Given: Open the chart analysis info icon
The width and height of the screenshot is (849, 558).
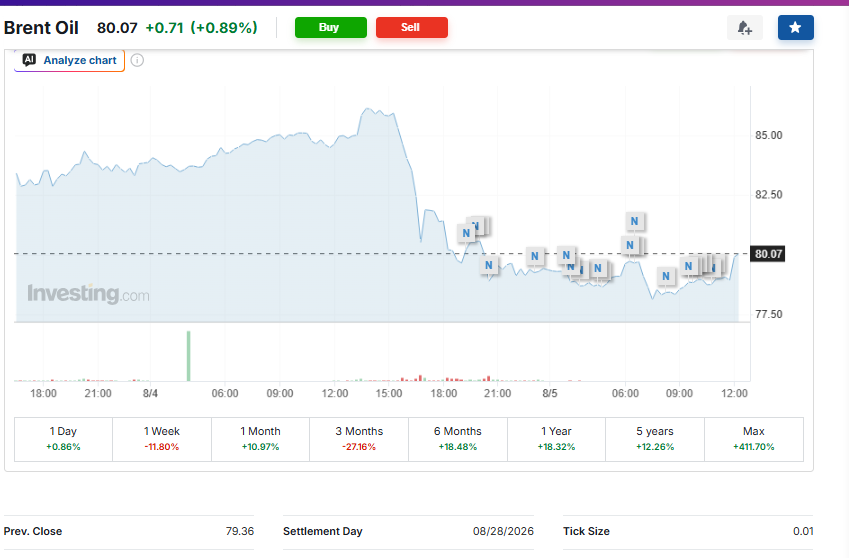Looking at the screenshot, I should tap(138, 60).
